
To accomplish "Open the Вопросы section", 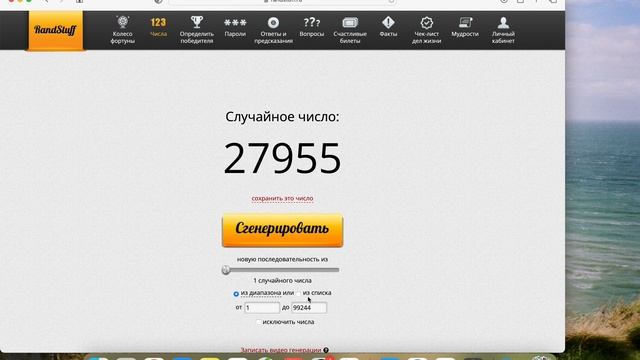I will pyautogui.click(x=312, y=27).
